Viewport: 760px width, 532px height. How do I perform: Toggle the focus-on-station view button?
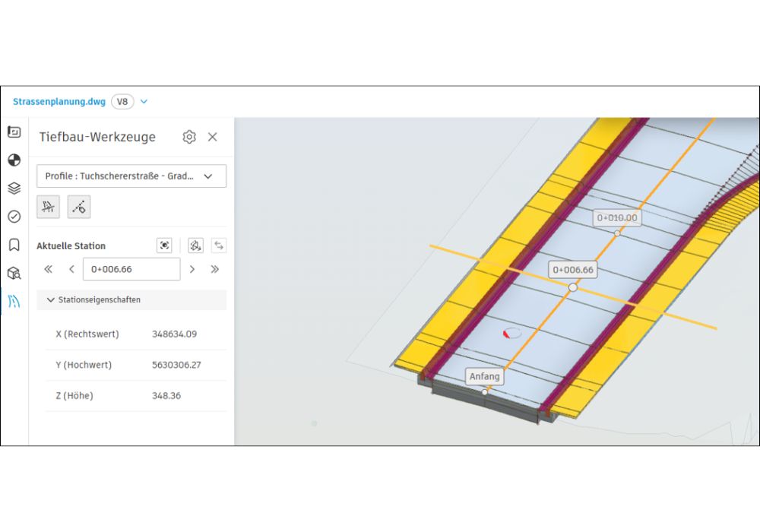click(x=164, y=245)
